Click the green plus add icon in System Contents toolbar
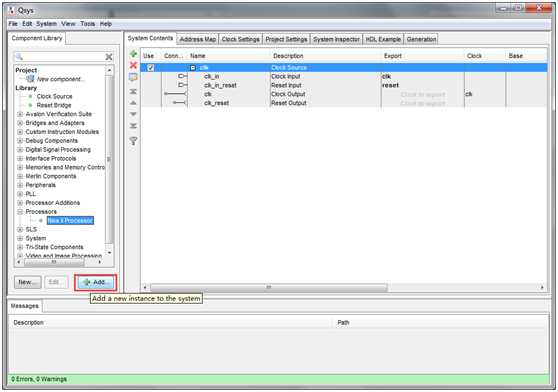 (x=133, y=54)
